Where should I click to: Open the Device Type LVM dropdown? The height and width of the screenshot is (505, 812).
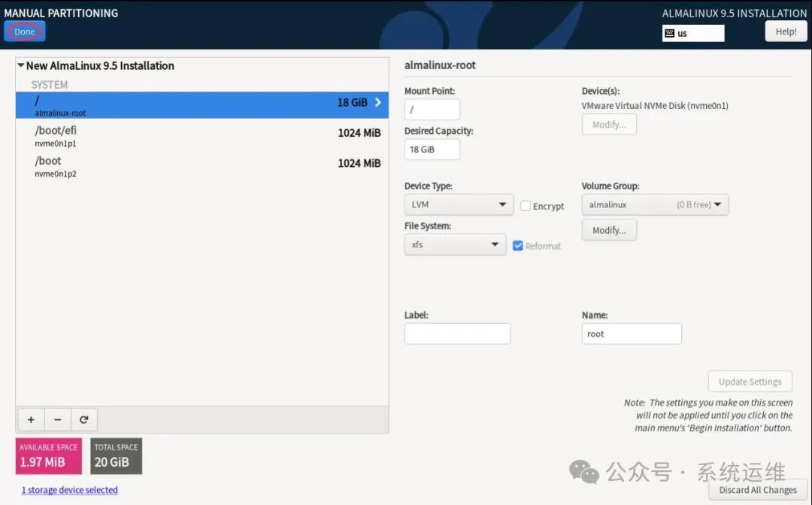pyautogui.click(x=459, y=204)
